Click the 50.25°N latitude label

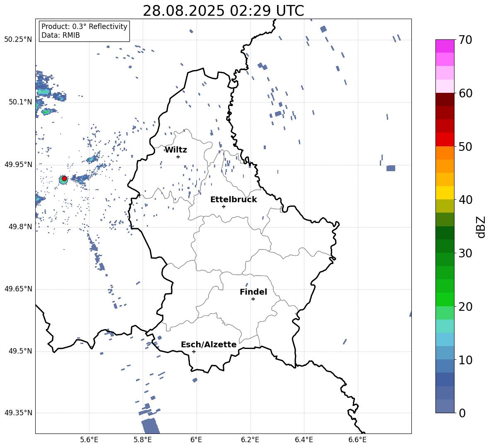(x=18, y=40)
